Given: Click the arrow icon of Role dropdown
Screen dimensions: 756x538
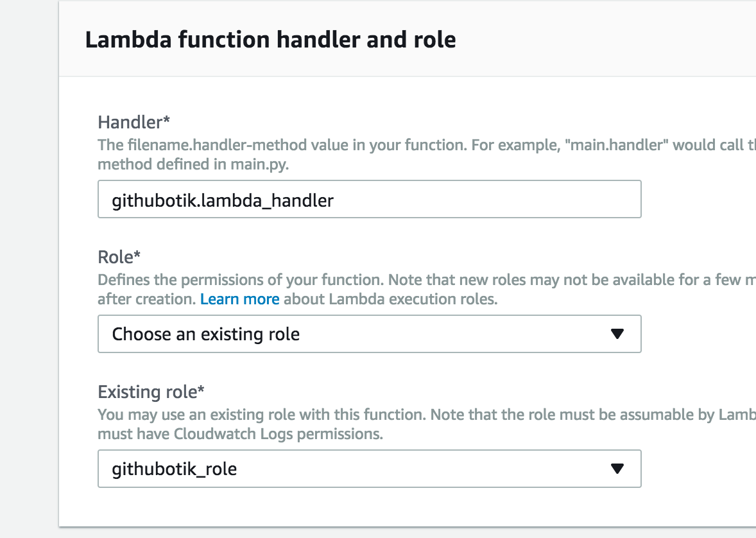Looking at the screenshot, I should [617, 334].
